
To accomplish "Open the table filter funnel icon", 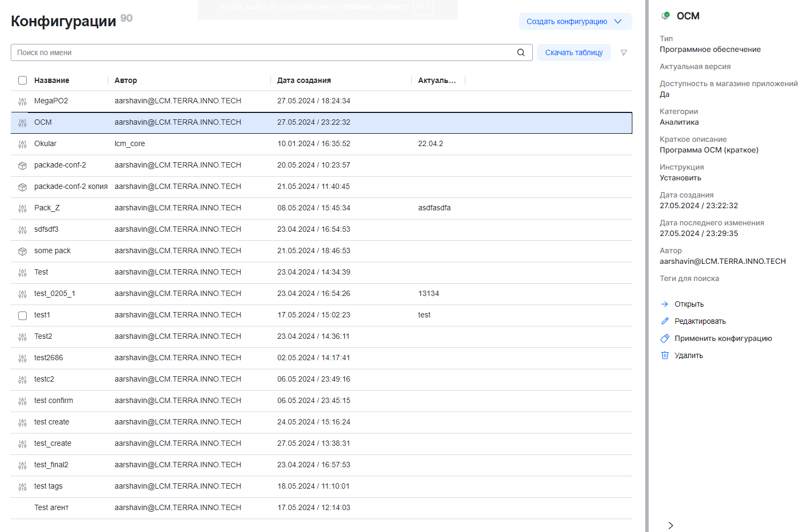I will pyautogui.click(x=623, y=52).
